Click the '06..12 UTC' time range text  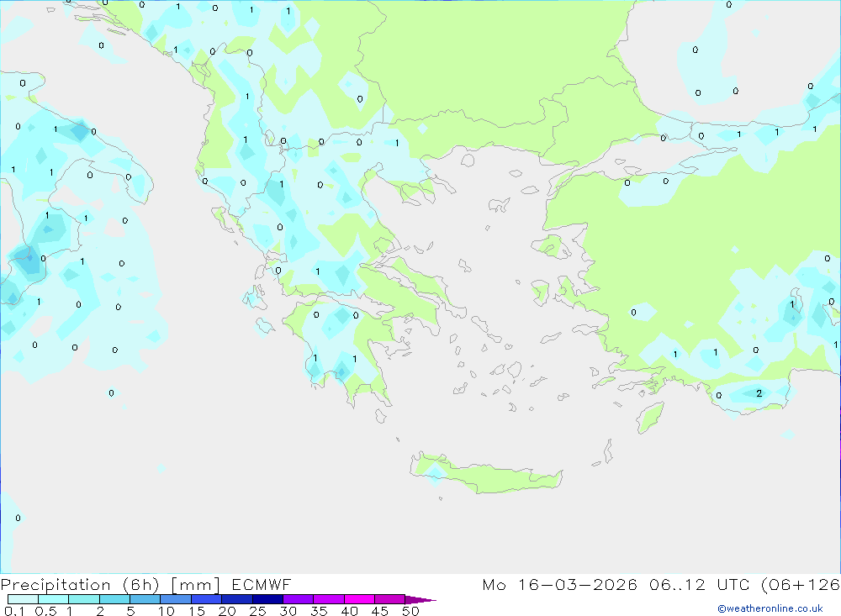(701, 584)
